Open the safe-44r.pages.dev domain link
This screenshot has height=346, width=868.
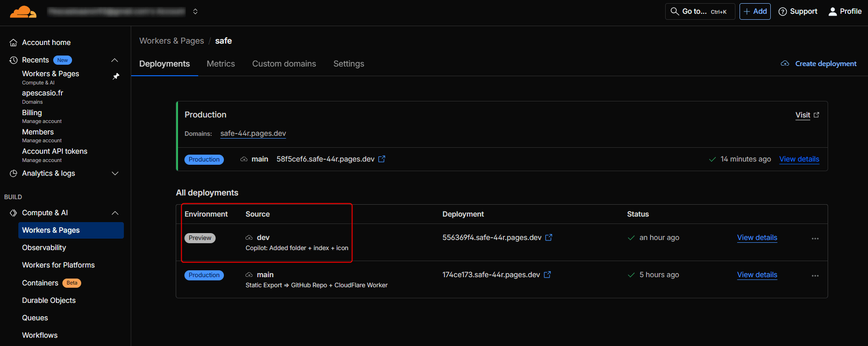[253, 134]
